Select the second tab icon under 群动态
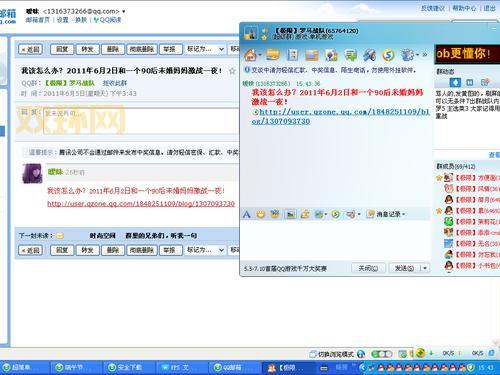Screen dimensions: 500x375 tap(470, 82)
